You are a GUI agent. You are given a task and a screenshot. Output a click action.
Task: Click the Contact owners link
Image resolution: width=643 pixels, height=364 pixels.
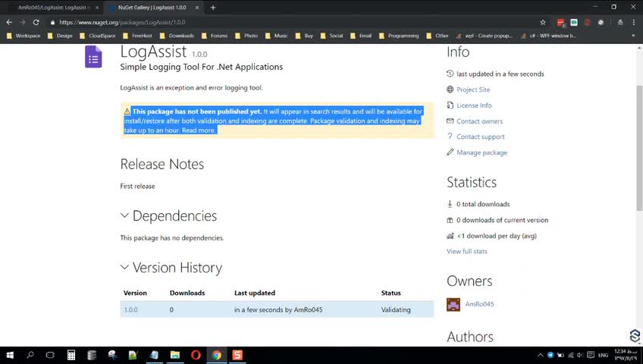479,121
